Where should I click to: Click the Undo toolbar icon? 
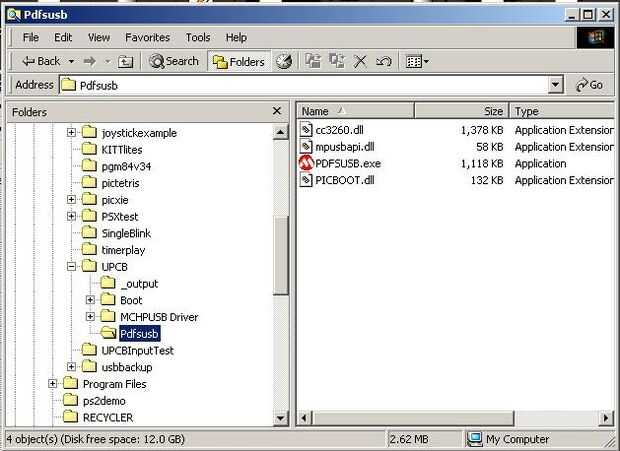pyautogui.click(x=384, y=62)
